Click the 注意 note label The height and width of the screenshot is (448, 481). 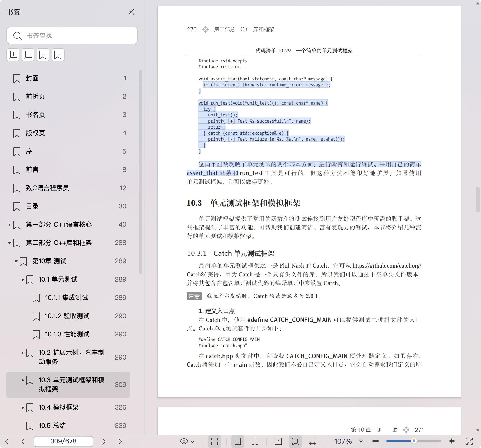coord(194,296)
